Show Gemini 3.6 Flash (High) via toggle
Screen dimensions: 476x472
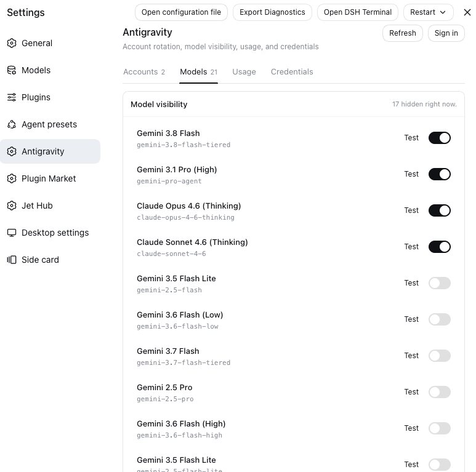click(439, 428)
